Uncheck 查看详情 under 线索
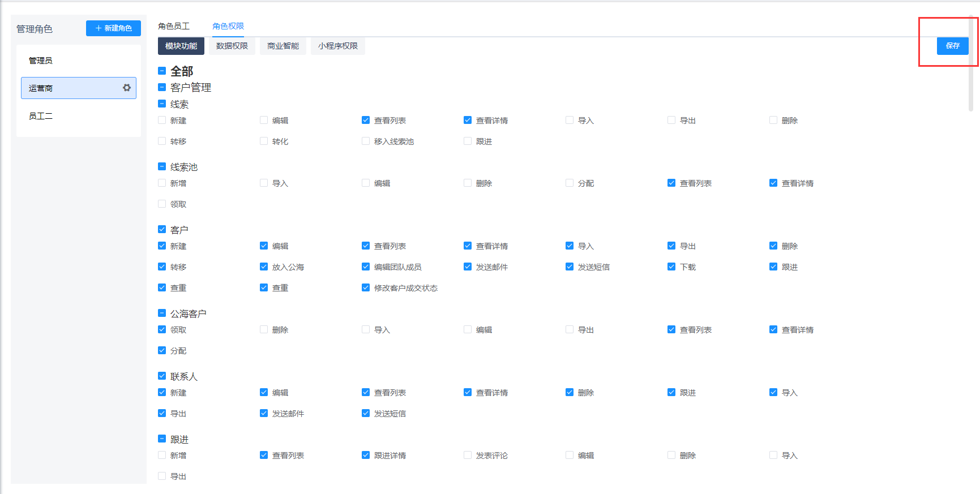The height and width of the screenshot is (494, 980). point(468,121)
